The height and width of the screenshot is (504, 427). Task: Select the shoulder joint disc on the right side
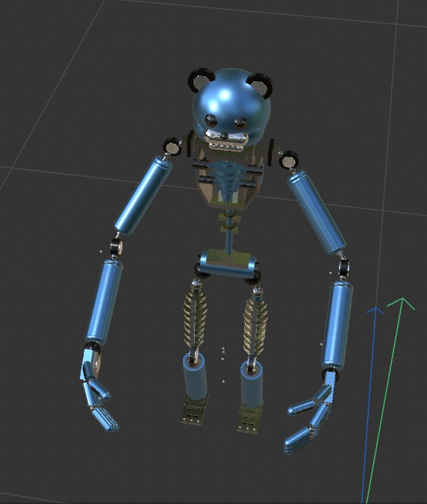pyautogui.click(x=288, y=160)
